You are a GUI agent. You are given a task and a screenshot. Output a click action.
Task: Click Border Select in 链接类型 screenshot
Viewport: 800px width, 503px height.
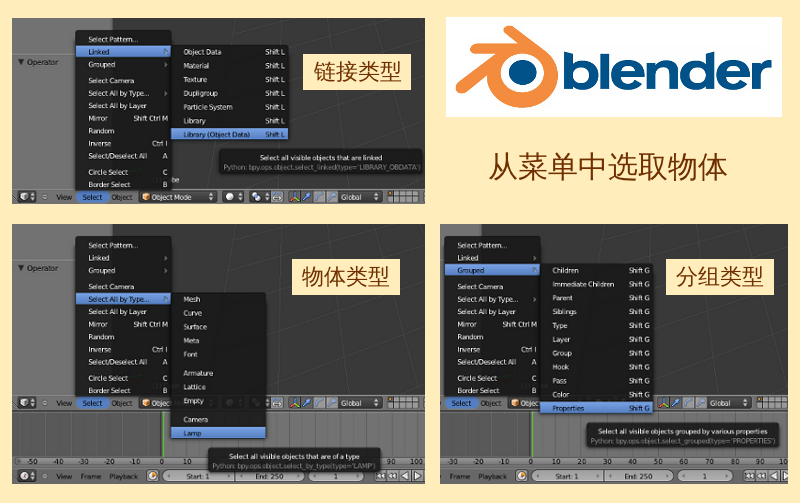click(123, 185)
